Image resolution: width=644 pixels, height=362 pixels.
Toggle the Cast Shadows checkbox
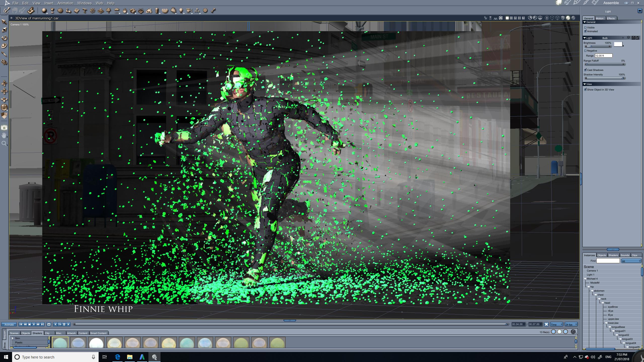point(585,70)
